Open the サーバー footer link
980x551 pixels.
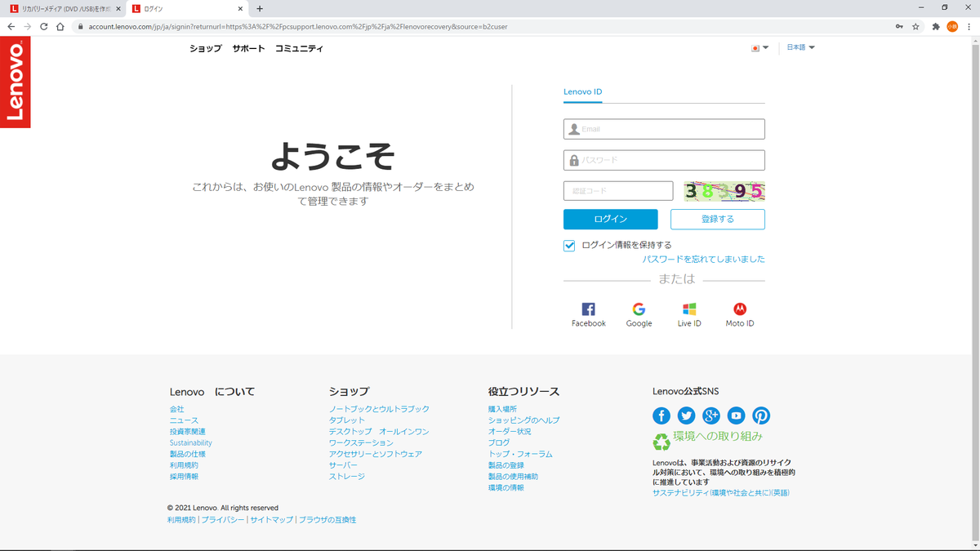(x=343, y=464)
